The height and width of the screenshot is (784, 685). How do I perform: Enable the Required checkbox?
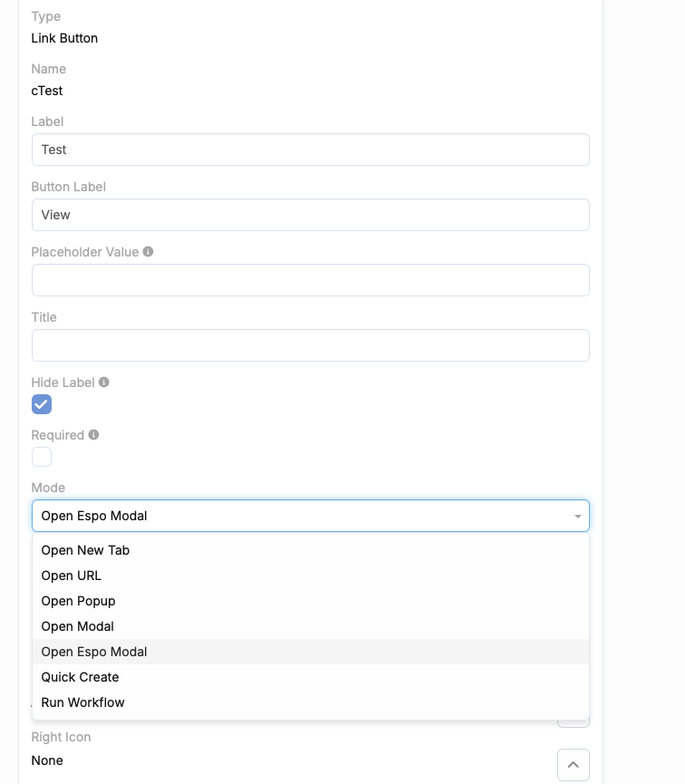(42, 457)
